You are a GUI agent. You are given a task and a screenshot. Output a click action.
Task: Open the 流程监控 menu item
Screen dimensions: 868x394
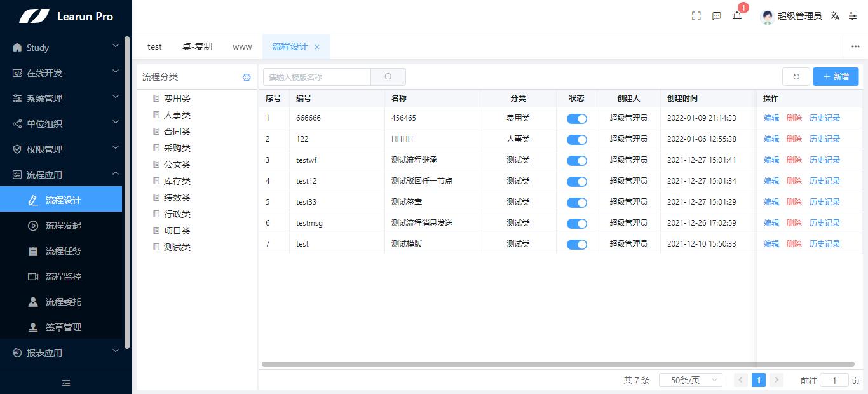(62, 276)
